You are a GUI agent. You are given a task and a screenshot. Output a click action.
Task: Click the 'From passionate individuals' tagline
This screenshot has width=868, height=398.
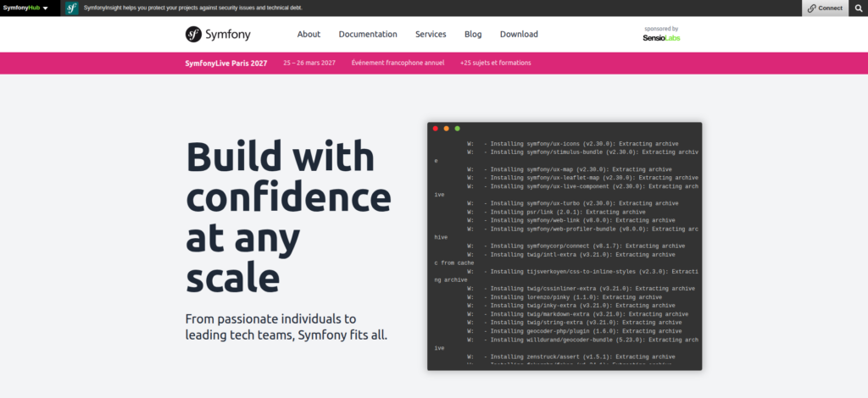click(x=287, y=327)
